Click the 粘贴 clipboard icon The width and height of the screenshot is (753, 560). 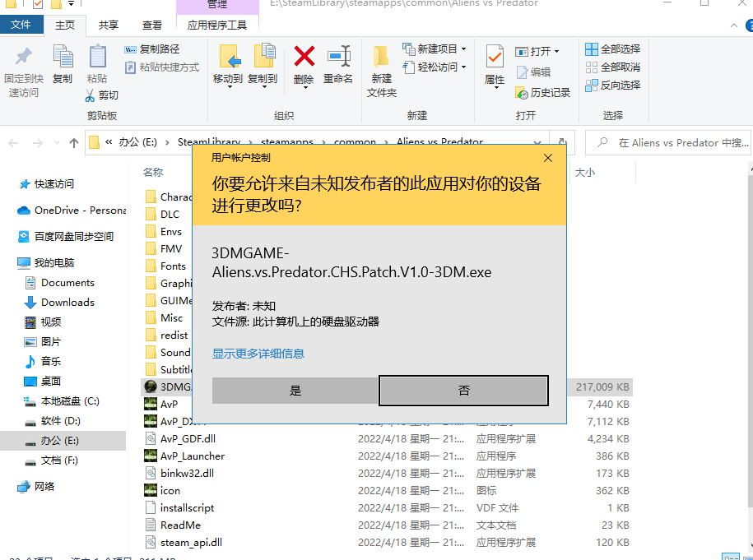point(97,56)
